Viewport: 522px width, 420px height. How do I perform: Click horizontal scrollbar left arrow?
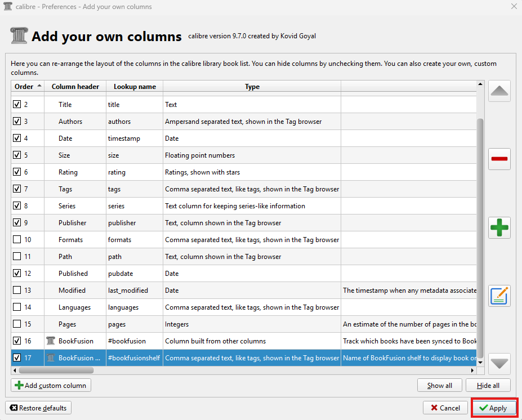click(14, 370)
